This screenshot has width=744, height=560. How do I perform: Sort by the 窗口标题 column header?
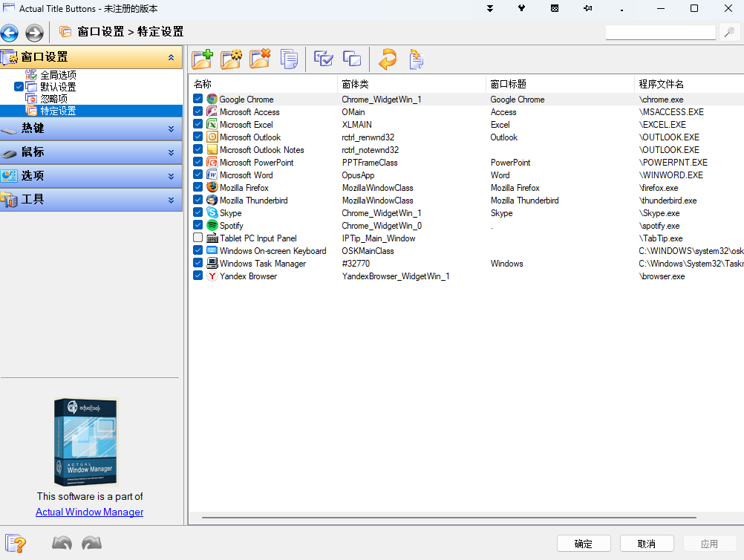[x=561, y=84]
